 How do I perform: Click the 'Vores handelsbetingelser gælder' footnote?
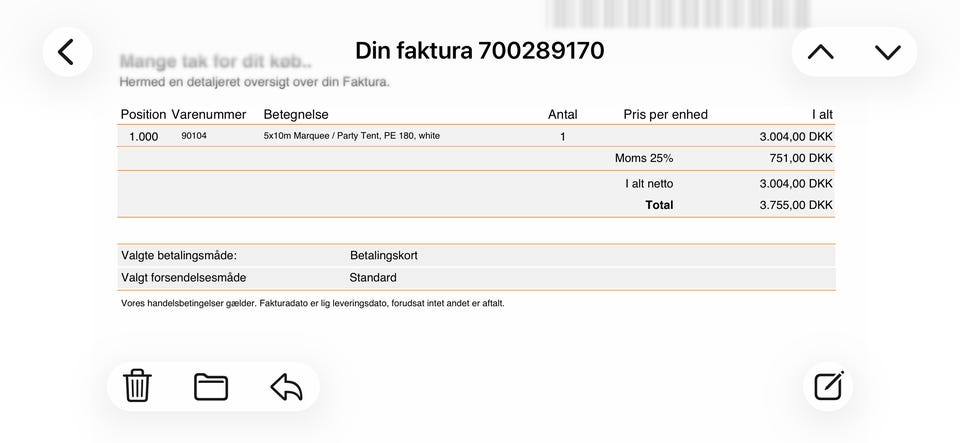312,303
